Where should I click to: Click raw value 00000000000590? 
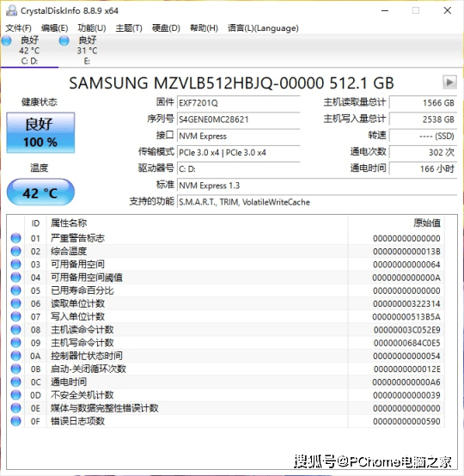click(x=407, y=421)
